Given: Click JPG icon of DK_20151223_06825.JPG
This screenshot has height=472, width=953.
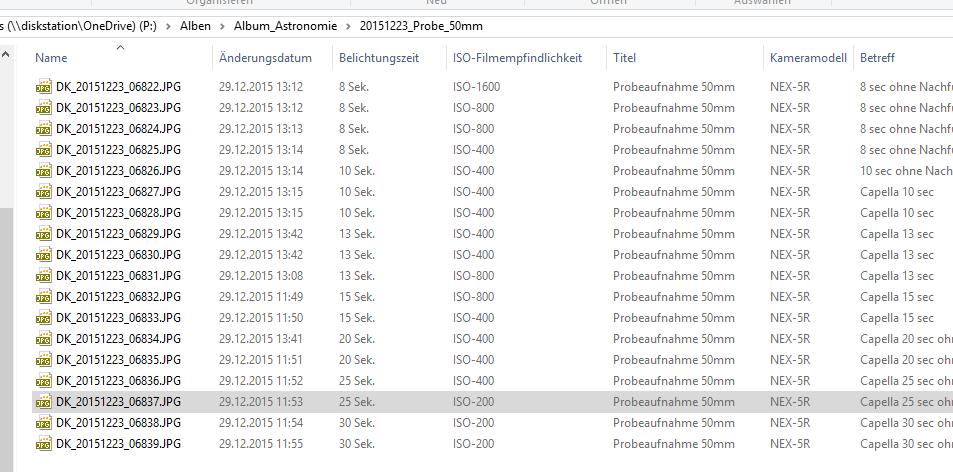Looking at the screenshot, I should 43,150.
